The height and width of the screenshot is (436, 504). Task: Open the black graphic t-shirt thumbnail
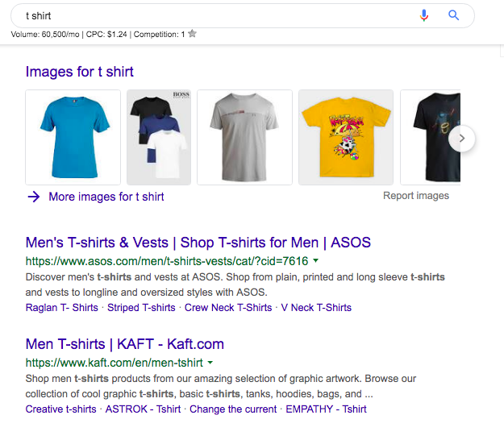coord(431,137)
